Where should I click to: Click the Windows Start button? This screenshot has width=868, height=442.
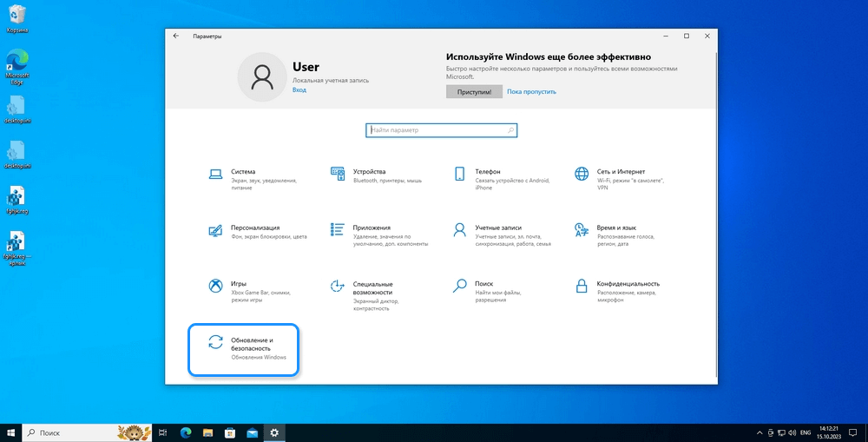pos(10,432)
